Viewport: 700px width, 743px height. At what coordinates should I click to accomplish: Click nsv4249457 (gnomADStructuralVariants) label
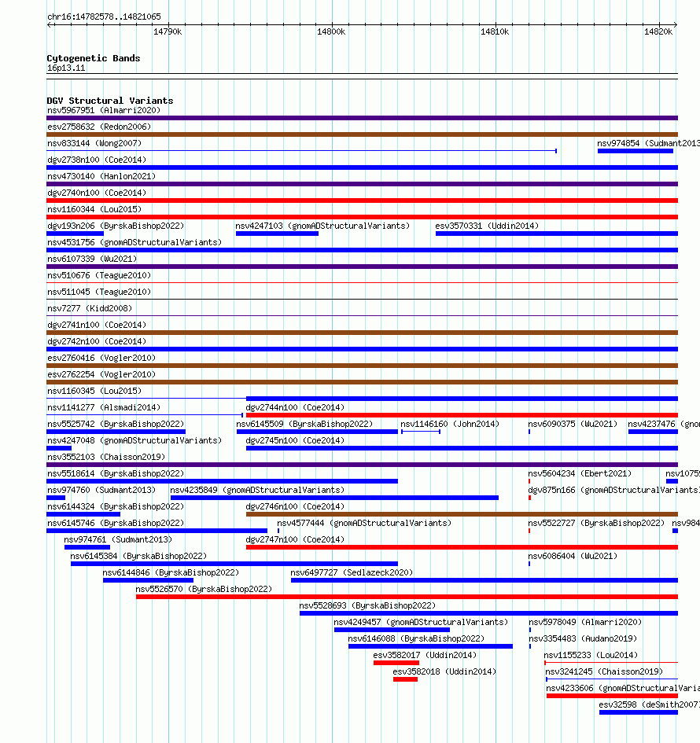[x=421, y=622]
